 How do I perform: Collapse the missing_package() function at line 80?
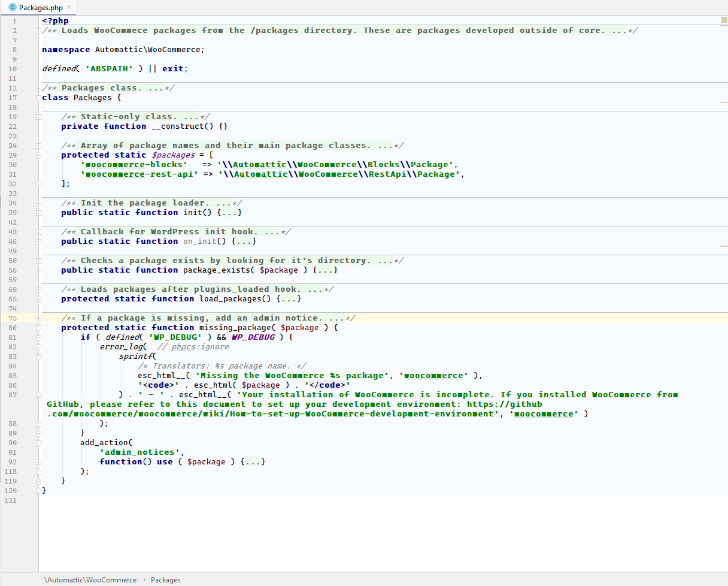pyautogui.click(x=39, y=328)
